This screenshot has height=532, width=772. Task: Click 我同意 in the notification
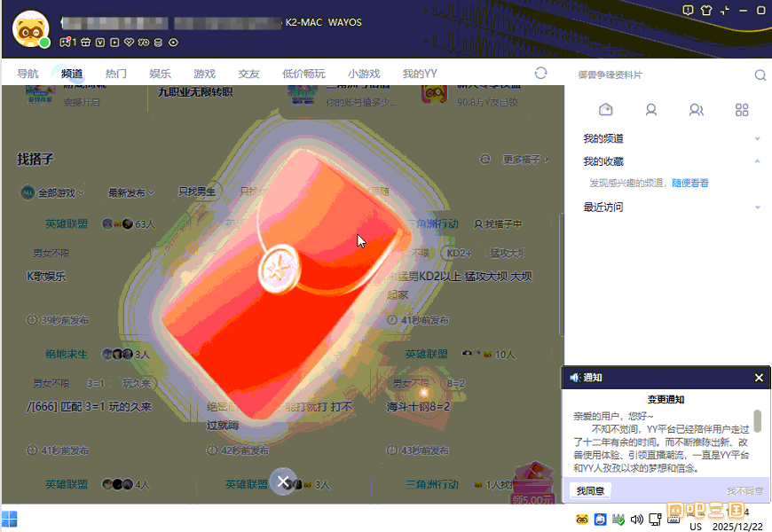590,490
